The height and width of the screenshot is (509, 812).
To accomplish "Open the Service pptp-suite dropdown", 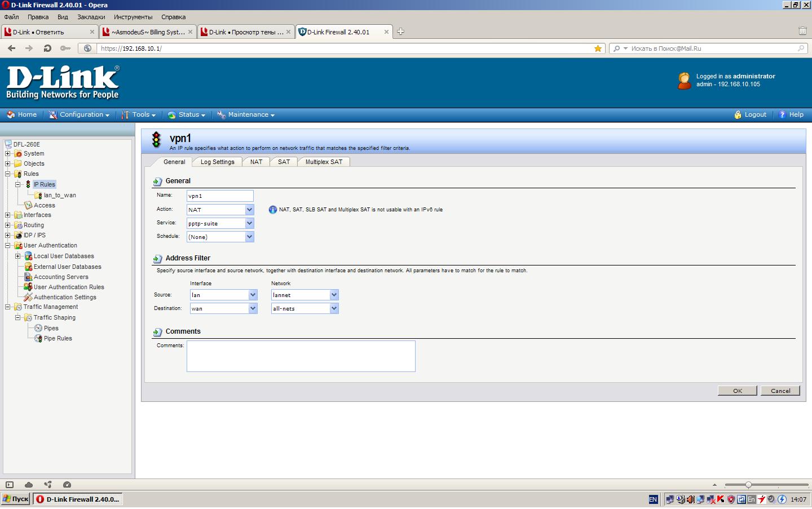I will point(249,224).
